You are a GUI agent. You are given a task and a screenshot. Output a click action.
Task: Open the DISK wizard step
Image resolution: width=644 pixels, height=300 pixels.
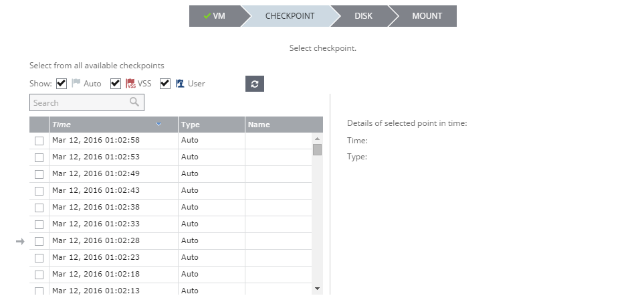pyautogui.click(x=363, y=16)
